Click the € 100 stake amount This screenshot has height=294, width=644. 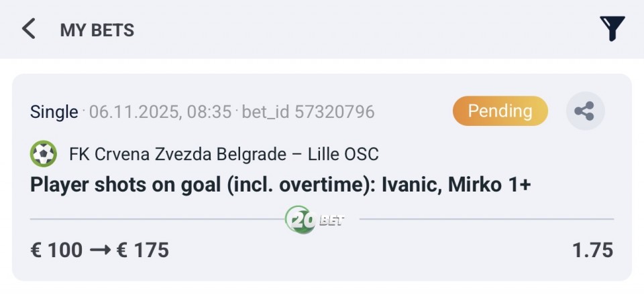[x=56, y=250]
